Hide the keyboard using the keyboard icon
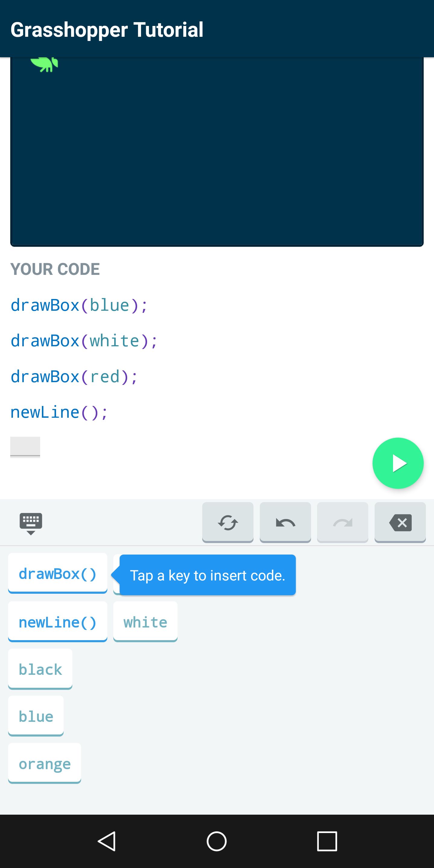Viewport: 434px width, 868px height. pyautogui.click(x=31, y=523)
